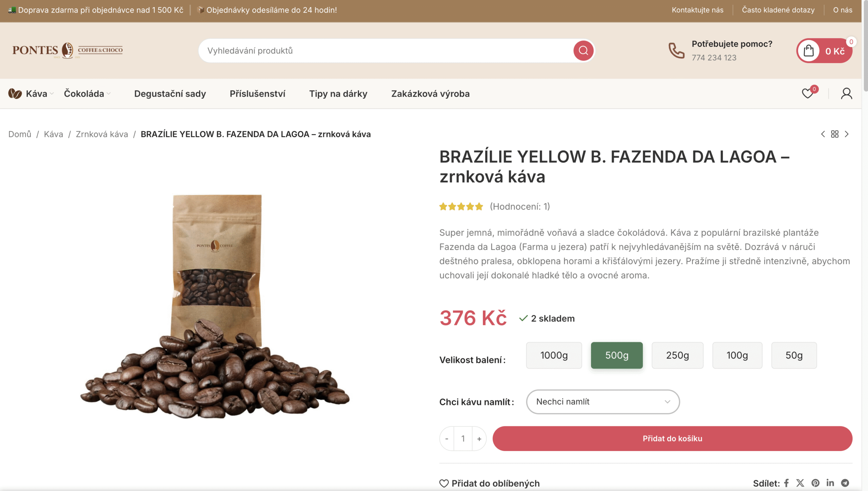Viewport: 868px width, 491px height.
Task: Go to next product arrow
Action: pos(847,134)
